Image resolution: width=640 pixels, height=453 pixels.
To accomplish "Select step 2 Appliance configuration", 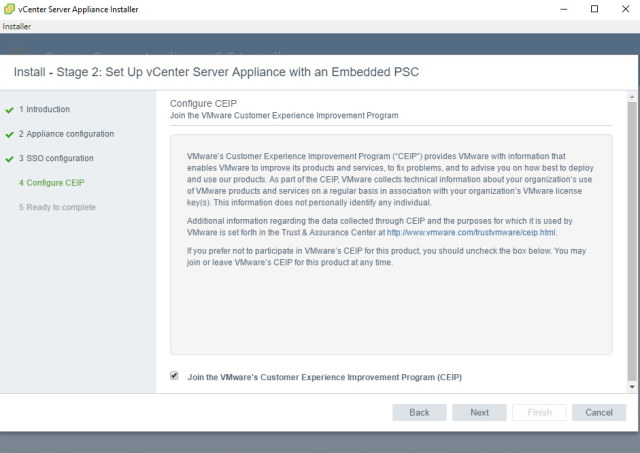I will tap(66, 134).
